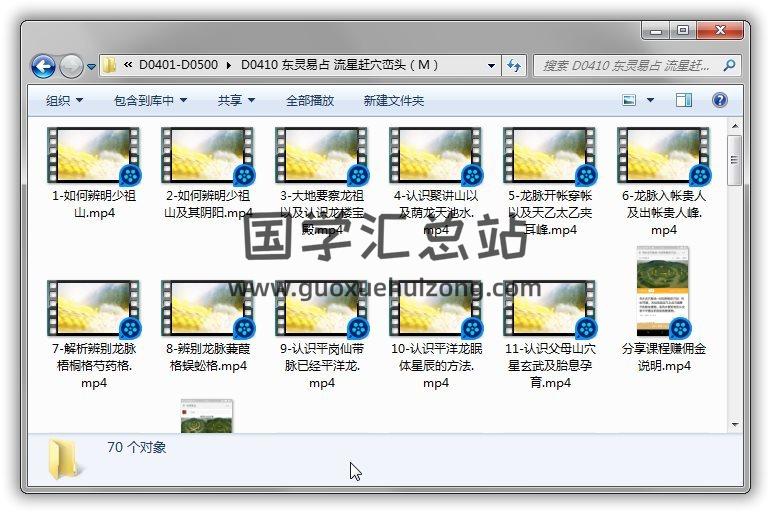Open the 共享 menu
Image resolution: width=771 pixels, height=514 pixels.
236,101
